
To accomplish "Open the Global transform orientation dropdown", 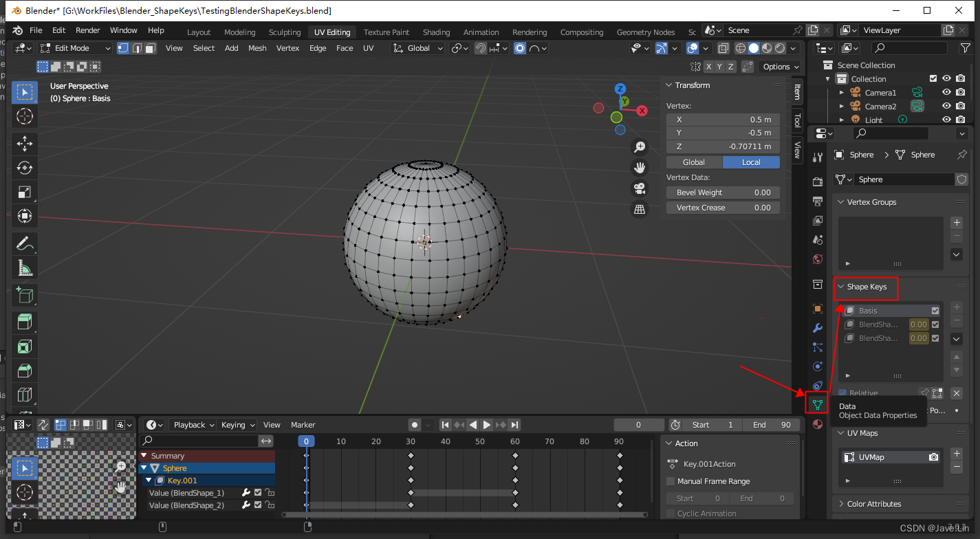I will (x=418, y=48).
